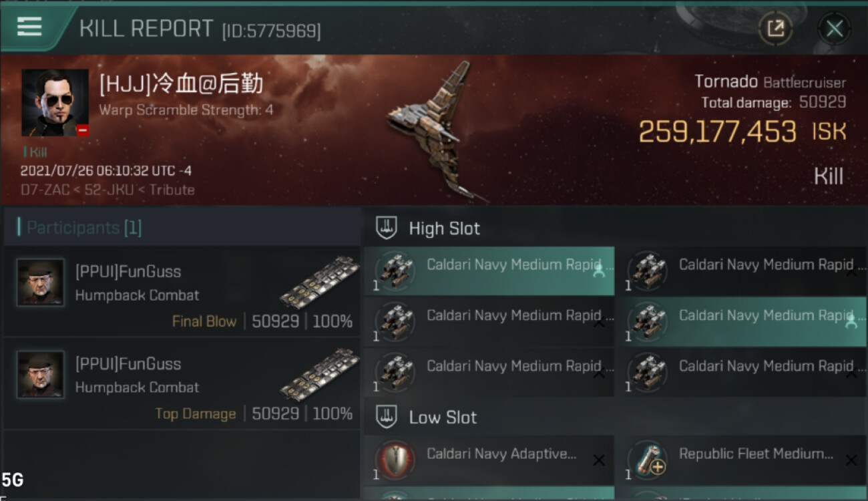
Task: Click the High Slot section icon
Action: (x=387, y=228)
